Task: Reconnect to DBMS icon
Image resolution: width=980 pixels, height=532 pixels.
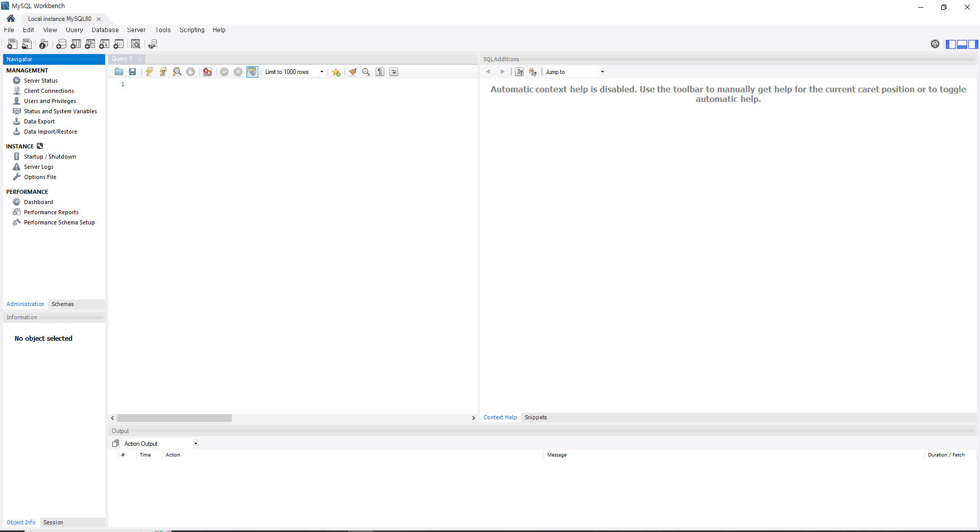Action: pos(153,44)
